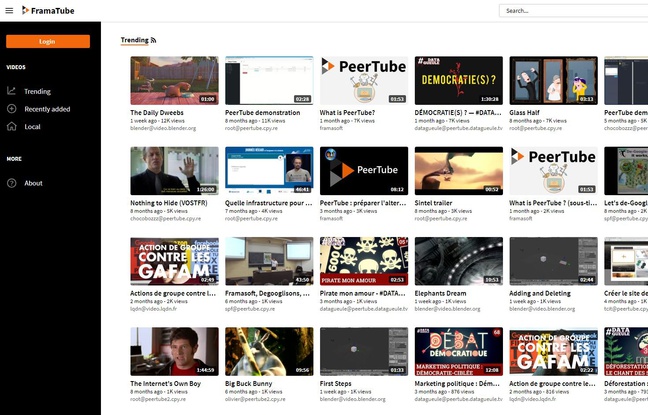Open the hamburger menu icon

pyautogui.click(x=9, y=11)
